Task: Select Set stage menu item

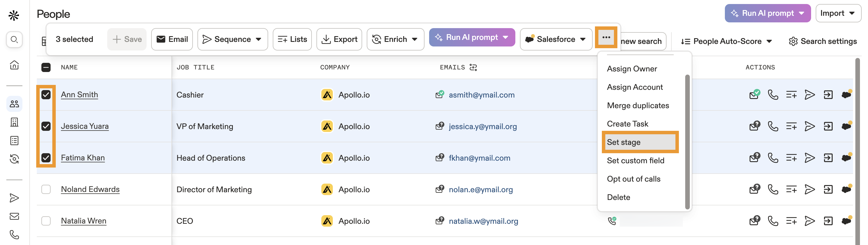Action: pos(640,142)
